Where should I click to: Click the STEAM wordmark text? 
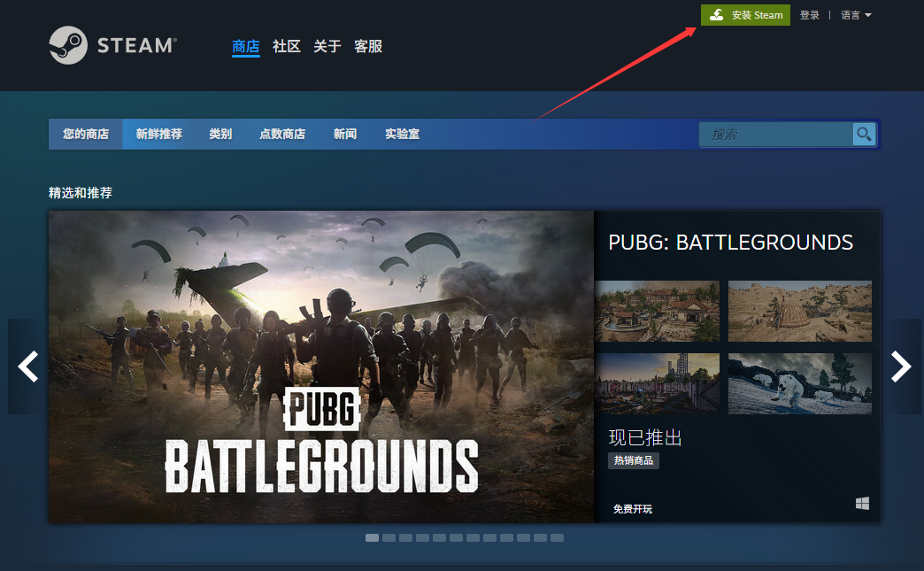click(136, 45)
